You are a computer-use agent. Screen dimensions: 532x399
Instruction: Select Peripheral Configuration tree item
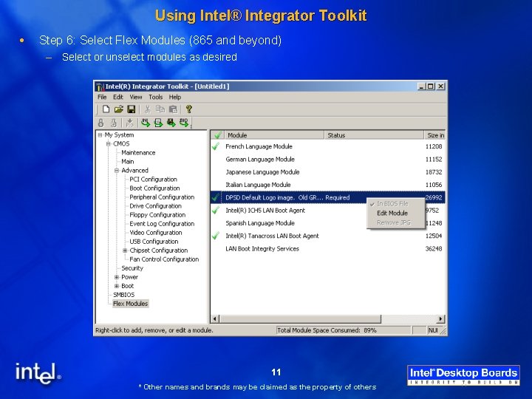pyautogui.click(x=162, y=197)
